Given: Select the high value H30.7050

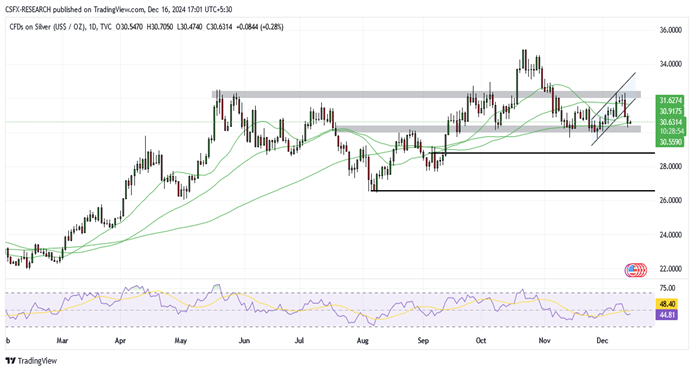Looking at the screenshot, I should (159, 27).
